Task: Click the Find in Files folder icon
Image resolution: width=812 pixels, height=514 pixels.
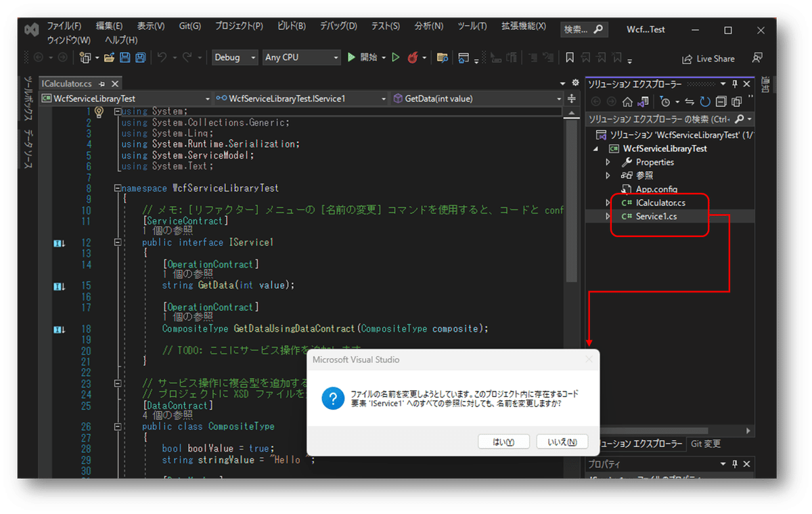Action: [443, 58]
